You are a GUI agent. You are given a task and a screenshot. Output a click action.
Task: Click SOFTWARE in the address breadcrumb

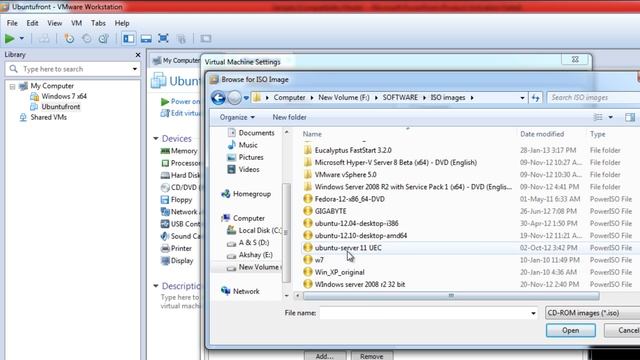point(400,98)
